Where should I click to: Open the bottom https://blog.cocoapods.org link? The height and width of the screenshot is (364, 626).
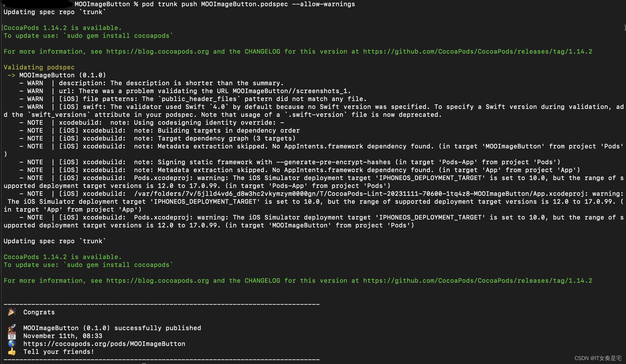click(157, 280)
